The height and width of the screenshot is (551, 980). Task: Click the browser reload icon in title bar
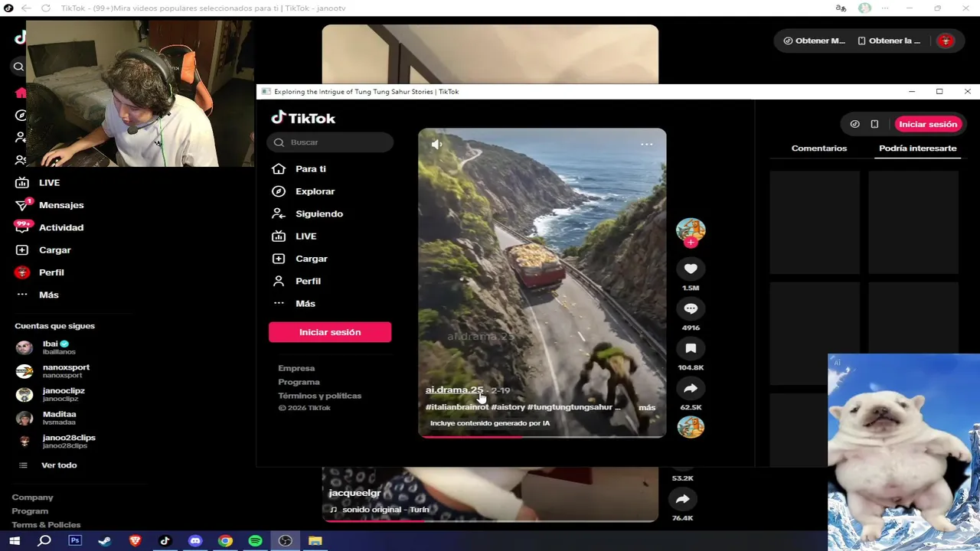click(x=46, y=8)
